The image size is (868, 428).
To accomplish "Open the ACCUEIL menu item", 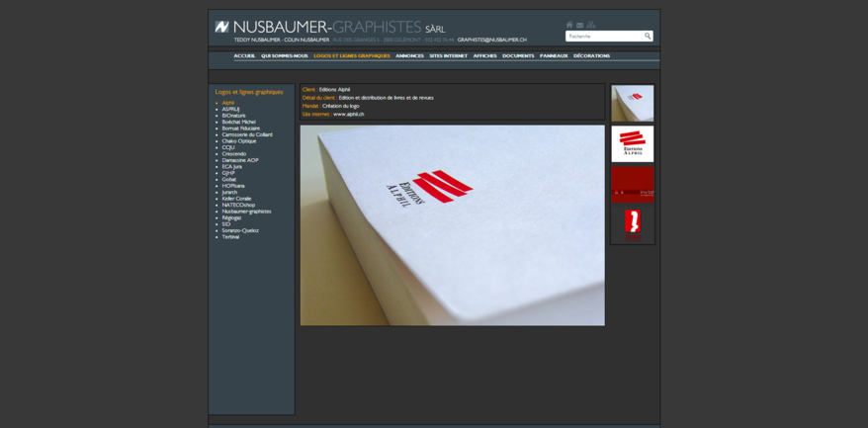I will tap(244, 56).
